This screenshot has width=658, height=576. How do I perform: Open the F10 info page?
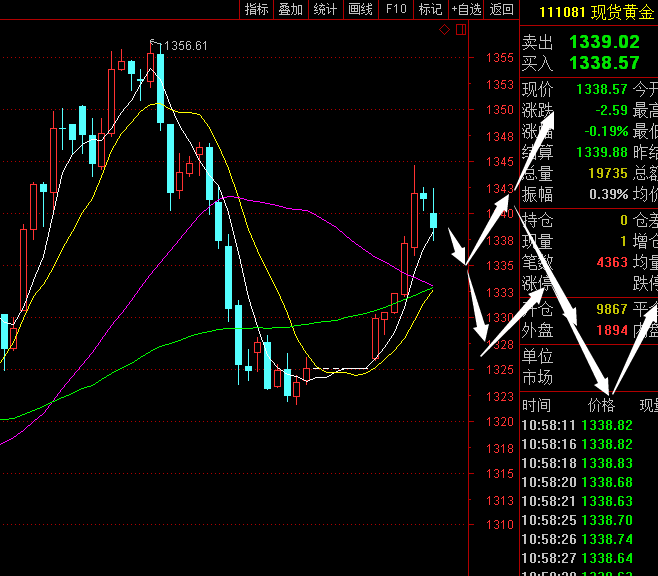point(396,9)
